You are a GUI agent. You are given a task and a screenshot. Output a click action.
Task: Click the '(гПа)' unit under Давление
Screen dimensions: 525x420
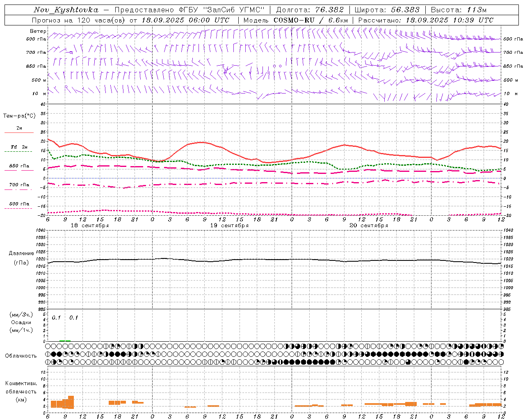21,263
